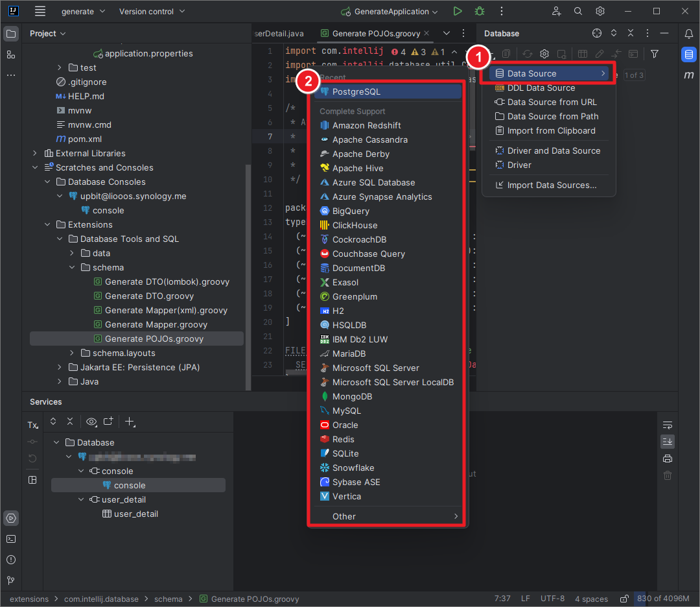The width and height of the screenshot is (700, 607).
Task: Open the Other data sources submenu
Action: click(388, 516)
